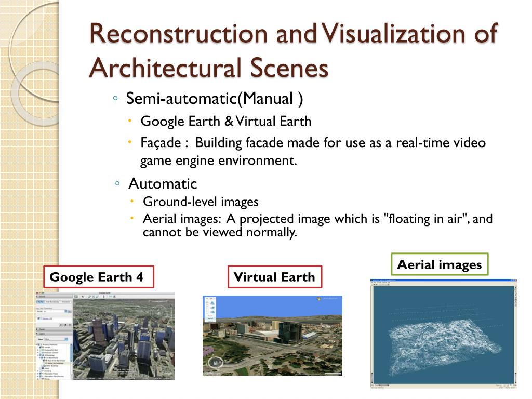Screen dimensions: 532x399
Task: Click the 'Façade : Building facade made' bullet line
Action: [313, 143]
